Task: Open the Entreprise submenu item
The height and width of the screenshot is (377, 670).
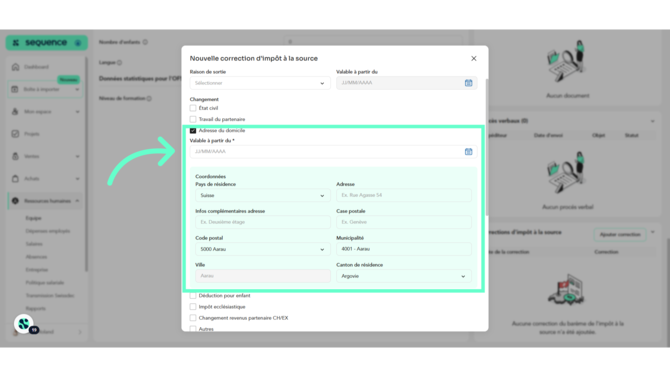Action: [x=36, y=270]
